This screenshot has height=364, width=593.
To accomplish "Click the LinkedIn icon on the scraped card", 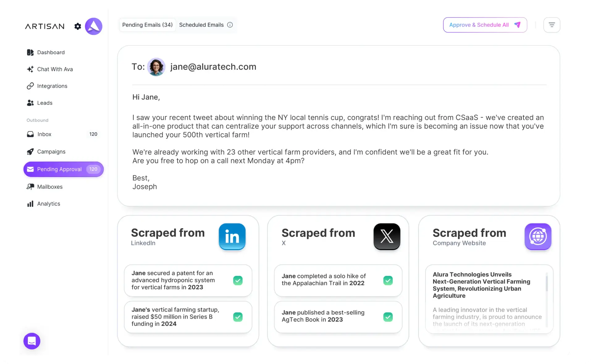I will 232,237.
